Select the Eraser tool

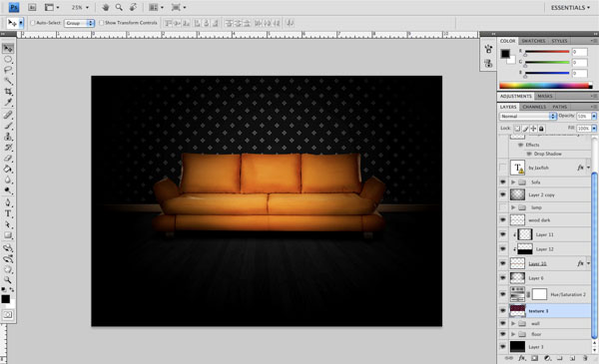pyautogui.click(x=8, y=158)
